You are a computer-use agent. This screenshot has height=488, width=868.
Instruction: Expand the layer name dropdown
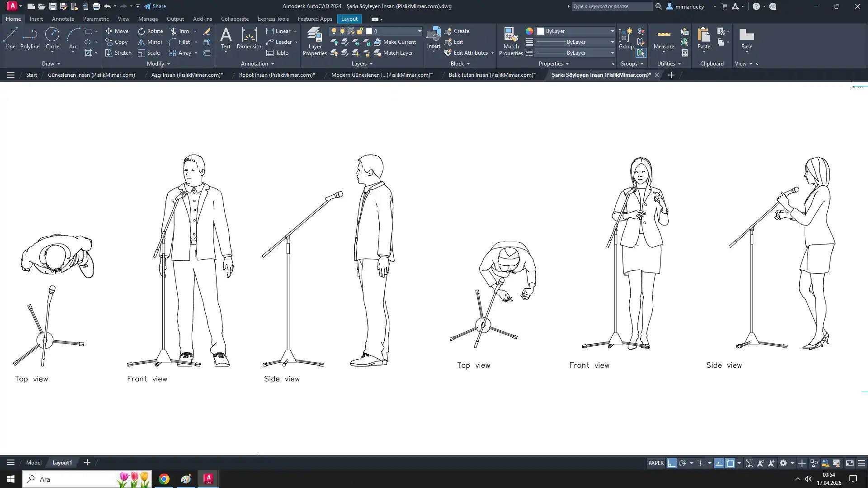pos(420,31)
